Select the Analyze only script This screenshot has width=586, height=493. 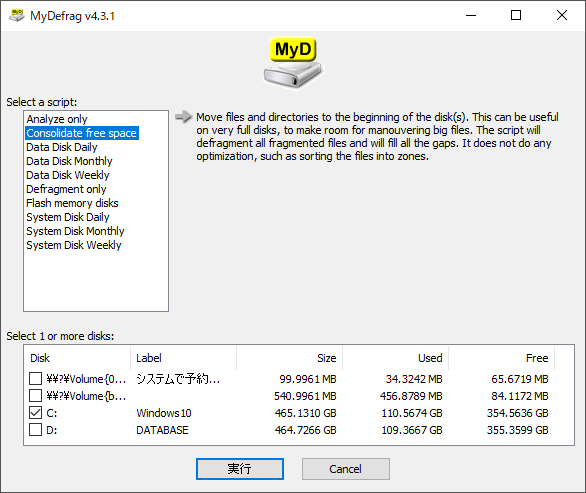57,119
